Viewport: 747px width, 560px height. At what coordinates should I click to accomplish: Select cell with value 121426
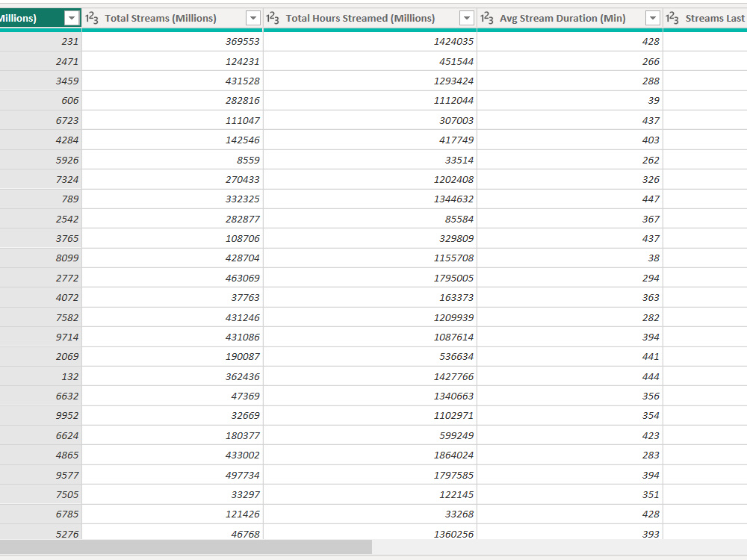(173, 514)
